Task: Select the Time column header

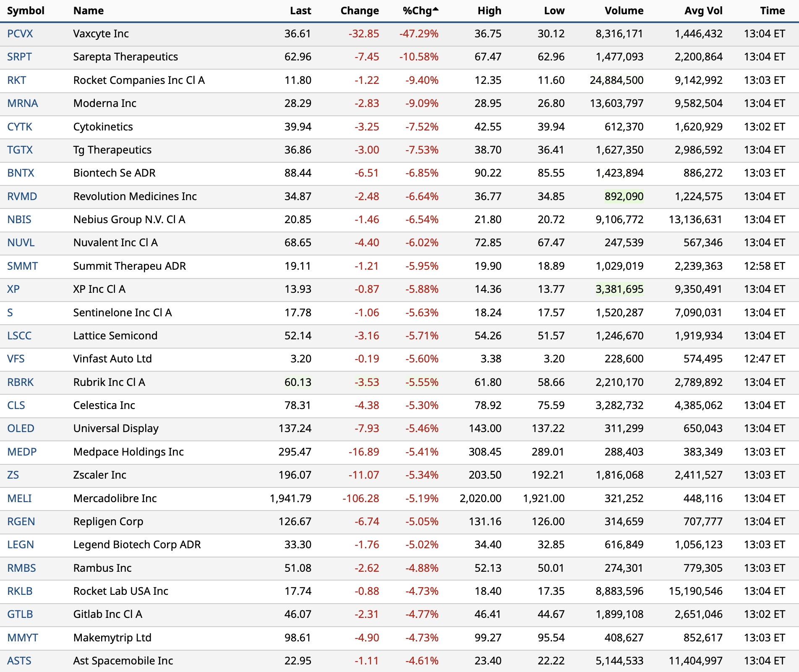Action: click(772, 11)
